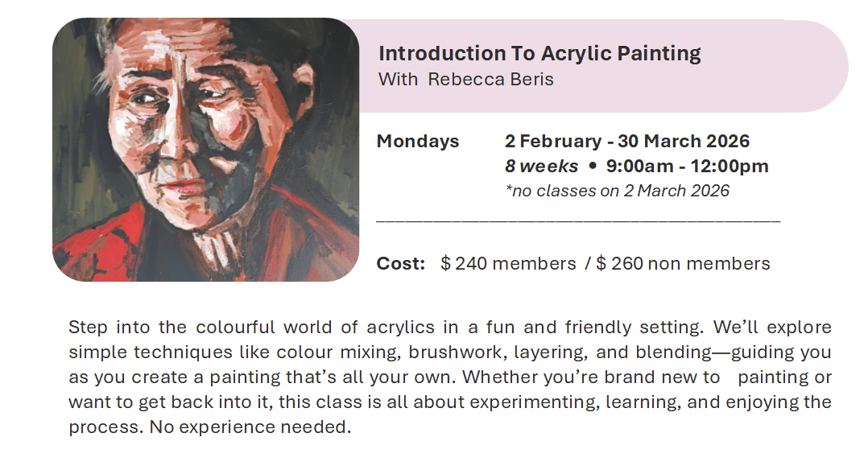This screenshot has height=462, width=868.
Task: Select the 9:00am - 12:00pm class time
Action: [687, 167]
